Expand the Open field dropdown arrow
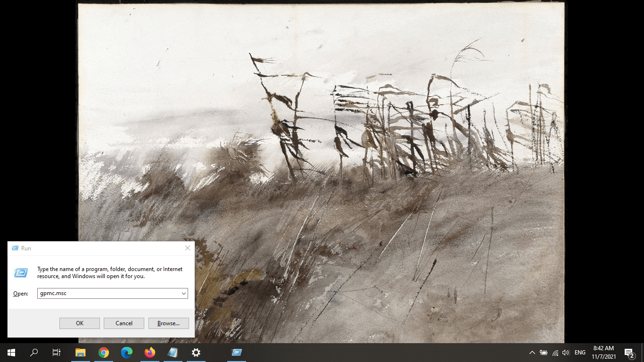This screenshot has height=362, width=644. point(184,293)
